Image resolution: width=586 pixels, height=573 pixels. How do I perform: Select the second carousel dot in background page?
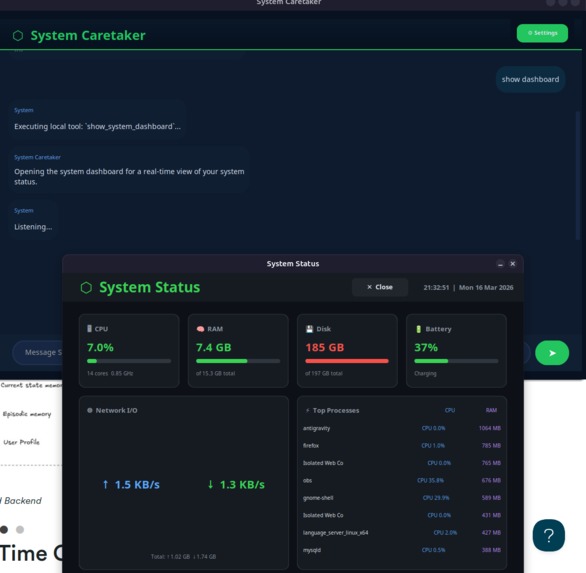tap(20, 529)
